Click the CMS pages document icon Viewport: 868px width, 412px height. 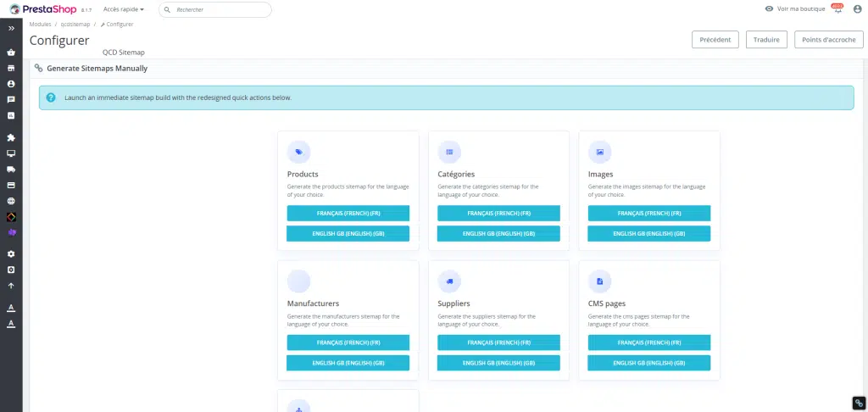pos(600,281)
